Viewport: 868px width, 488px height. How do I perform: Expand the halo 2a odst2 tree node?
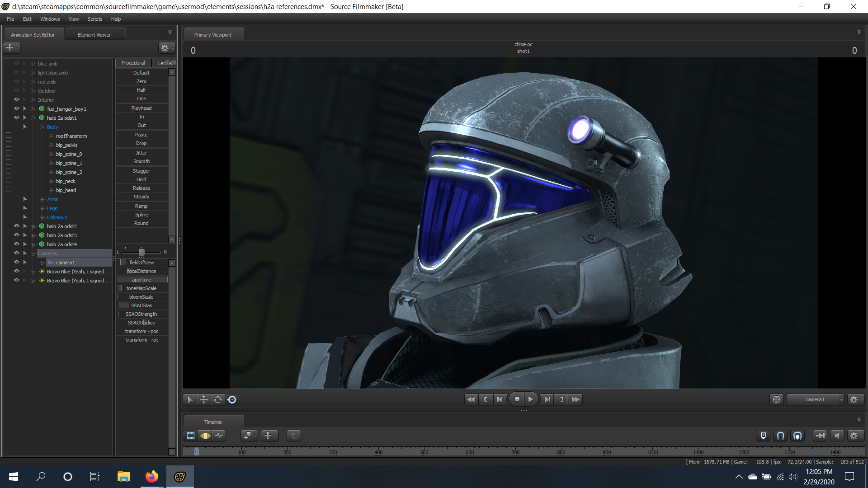33,226
